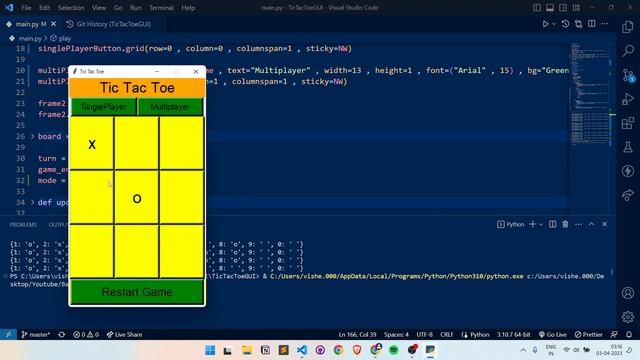Open the View menu
Viewport: 640px width, 360px height.
coord(99,8)
